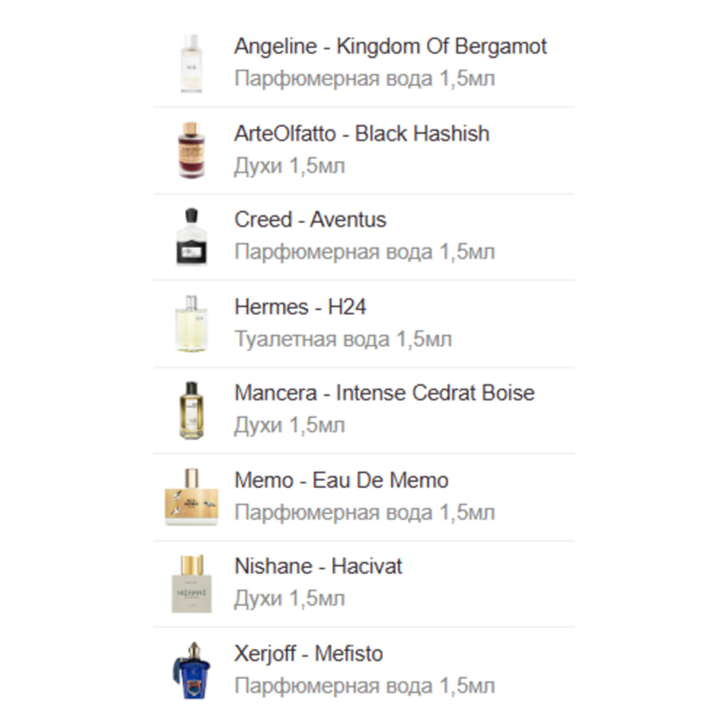Screen dimensions: 728x728
Task: Click the ArteOlfatto Black Hashish bottle image
Action: point(191,150)
